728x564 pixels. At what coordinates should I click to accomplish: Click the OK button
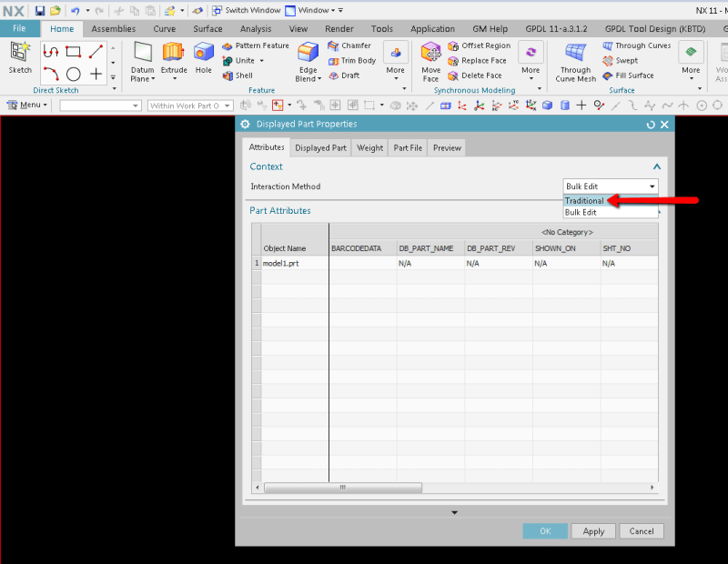point(545,531)
